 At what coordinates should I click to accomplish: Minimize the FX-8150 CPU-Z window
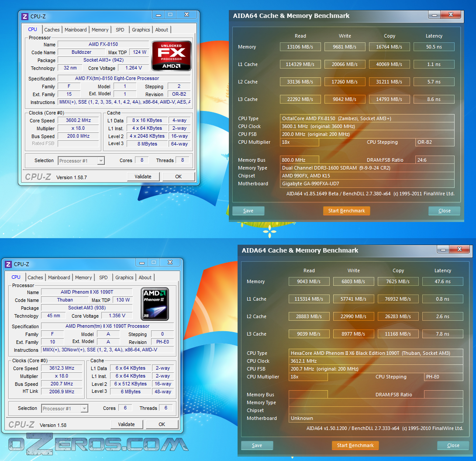click(x=159, y=15)
